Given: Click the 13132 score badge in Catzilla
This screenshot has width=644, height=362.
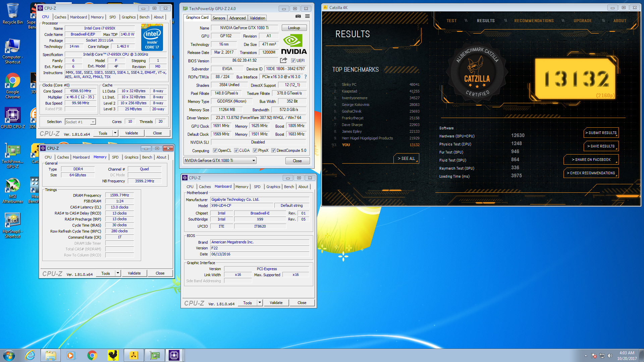Looking at the screenshot, I should 576,79.
